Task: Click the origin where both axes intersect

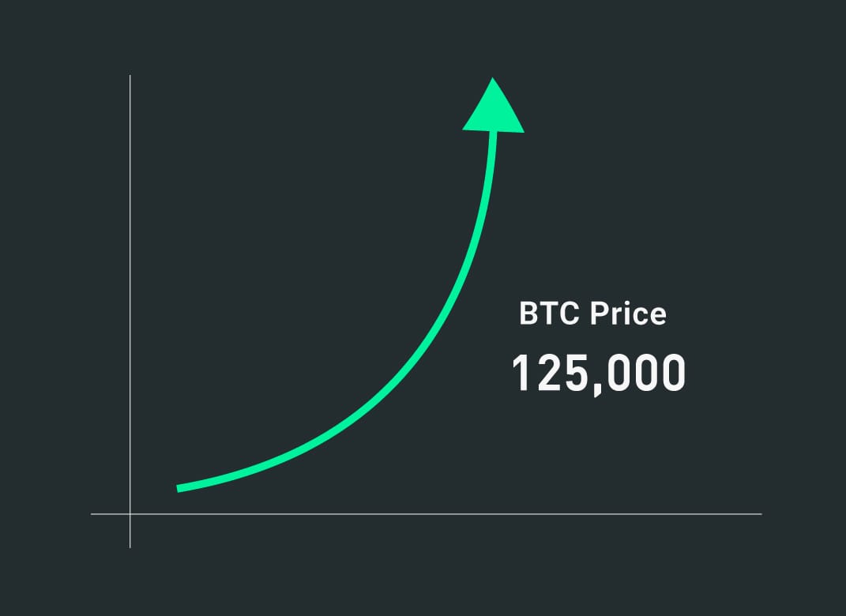Action: click(x=130, y=514)
